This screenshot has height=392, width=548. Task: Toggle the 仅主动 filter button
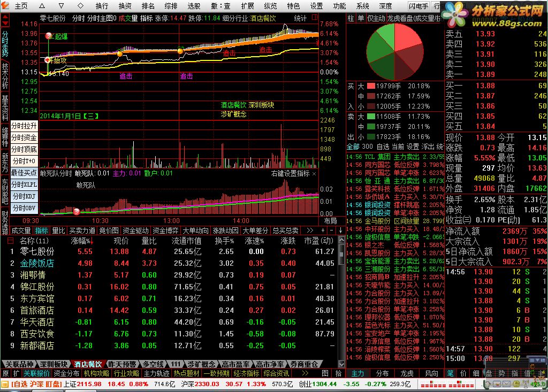(376, 18)
